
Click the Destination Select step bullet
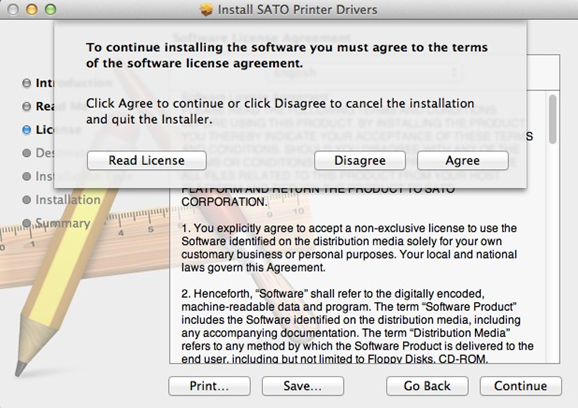(x=27, y=153)
